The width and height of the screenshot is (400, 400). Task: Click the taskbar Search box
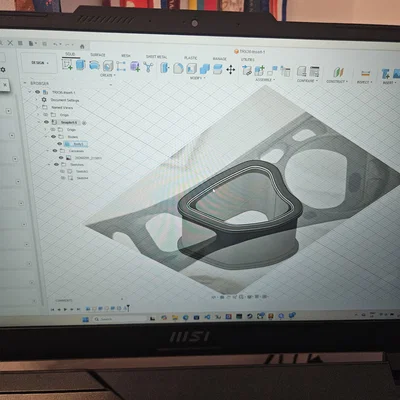[x=119, y=319]
